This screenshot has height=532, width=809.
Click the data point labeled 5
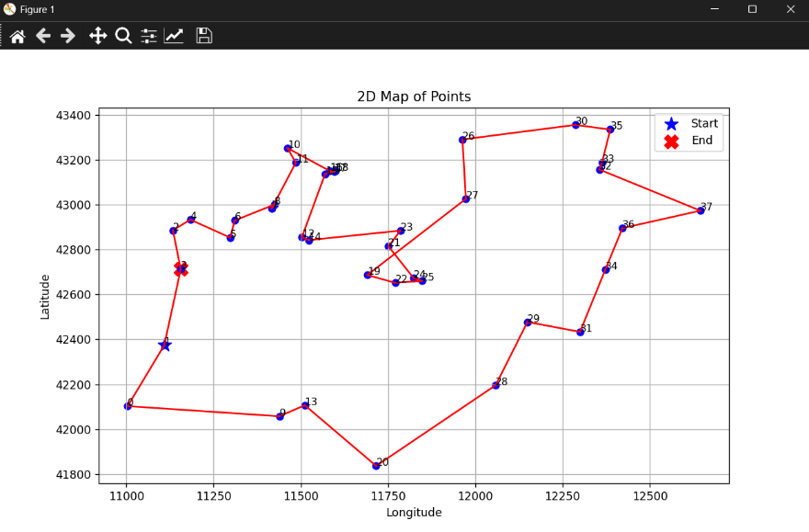(231, 238)
